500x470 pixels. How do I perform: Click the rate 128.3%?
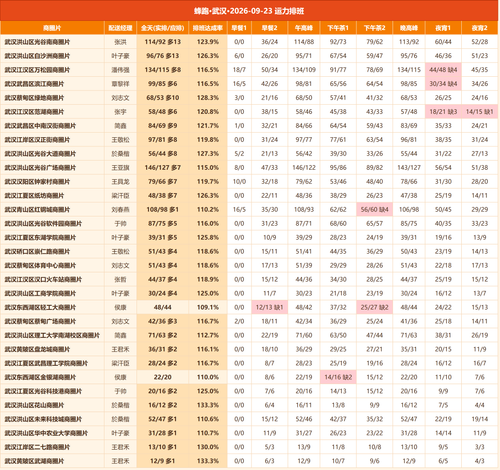pos(208,98)
